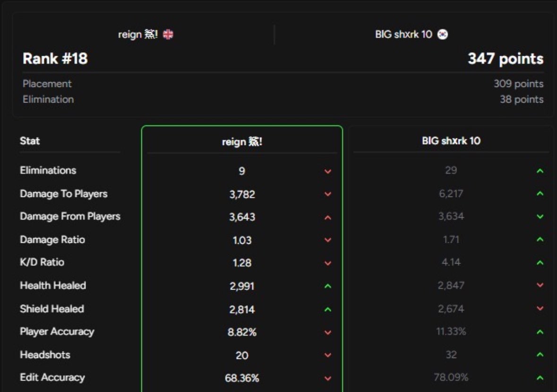Click reign's red arrow for Damage To Players
The height and width of the screenshot is (392, 557).
click(x=328, y=194)
